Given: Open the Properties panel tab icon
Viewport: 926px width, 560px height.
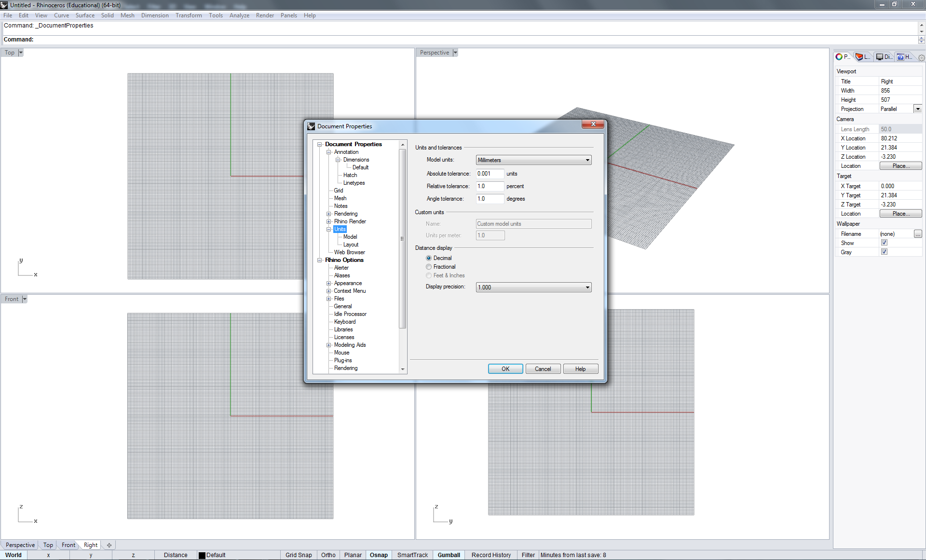Looking at the screenshot, I should (x=840, y=57).
